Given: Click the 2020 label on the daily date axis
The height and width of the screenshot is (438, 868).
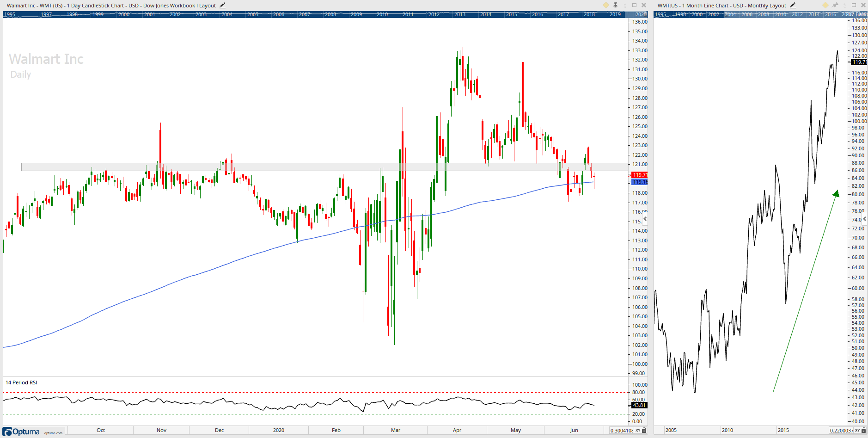Looking at the screenshot, I should coord(279,430).
